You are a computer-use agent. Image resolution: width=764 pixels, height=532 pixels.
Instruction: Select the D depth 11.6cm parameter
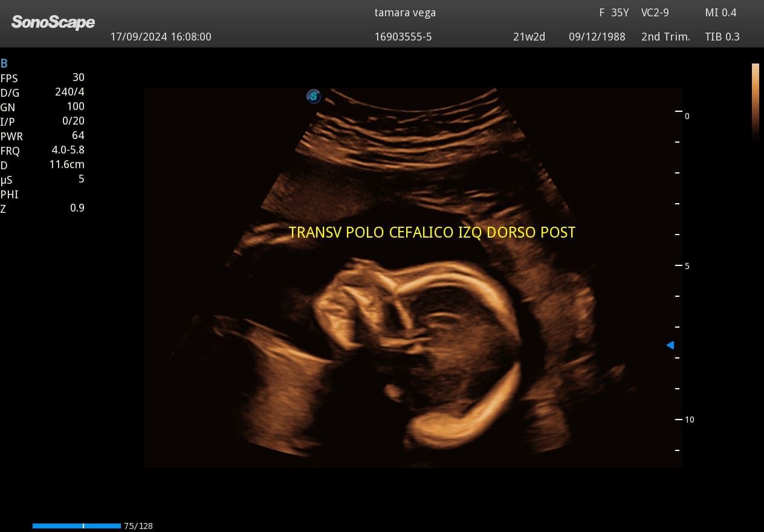[66, 164]
